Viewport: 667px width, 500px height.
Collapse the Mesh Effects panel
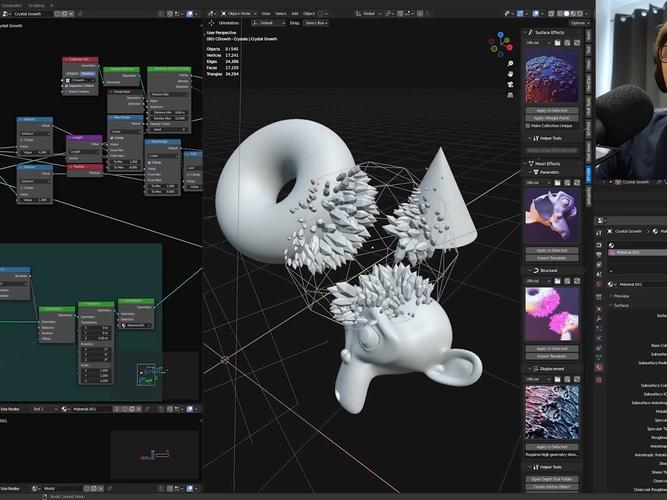(x=526, y=163)
